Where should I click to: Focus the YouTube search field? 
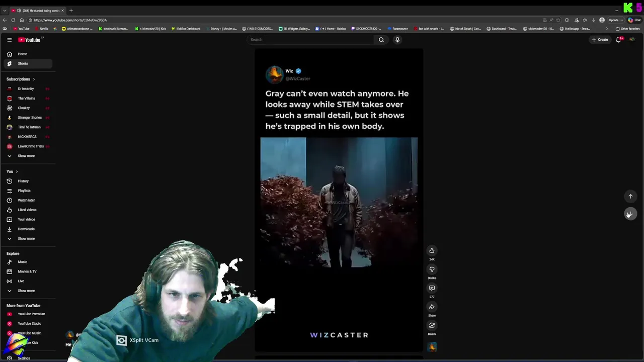point(310,40)
